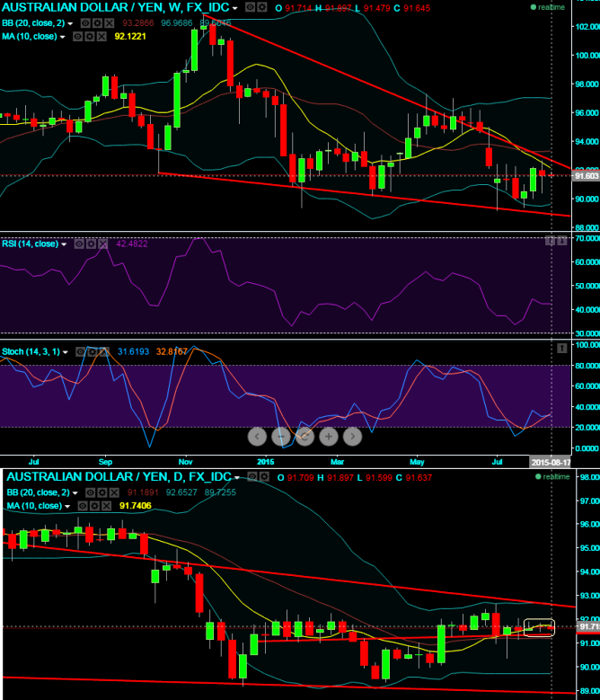Image resolution: width=600 pixels, height=700 pixels.
Task: Toggle visibility of the weekly AUD/YEN series
Action: pyautogui.click(x=251, y=7)
